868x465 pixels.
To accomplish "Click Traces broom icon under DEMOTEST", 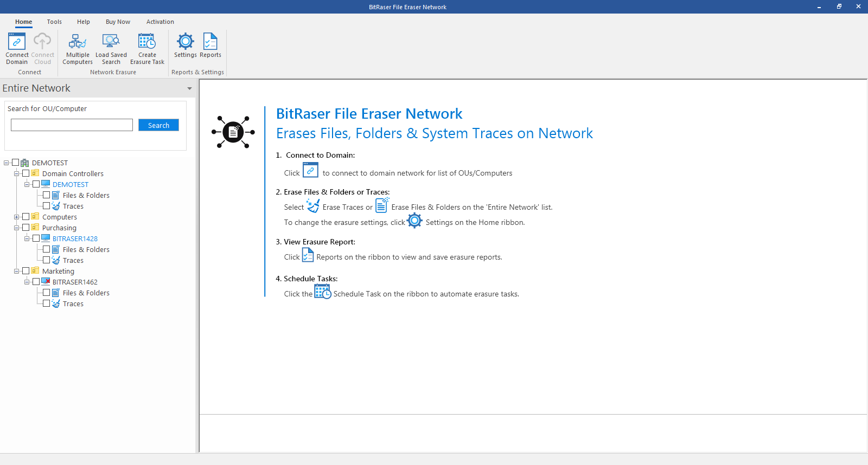I will pos(56,206).
